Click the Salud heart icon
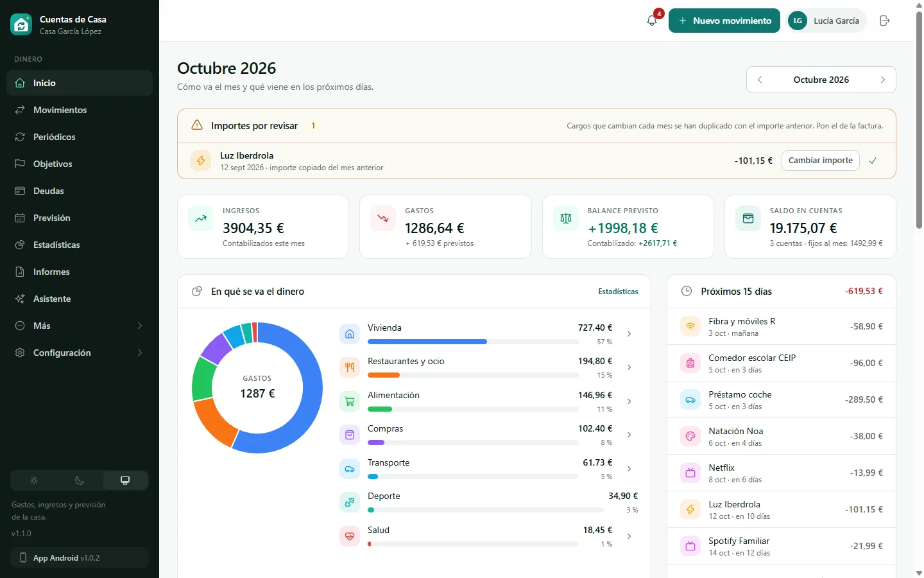This screenshot has height=578, width=924. [x=350, y=536]
